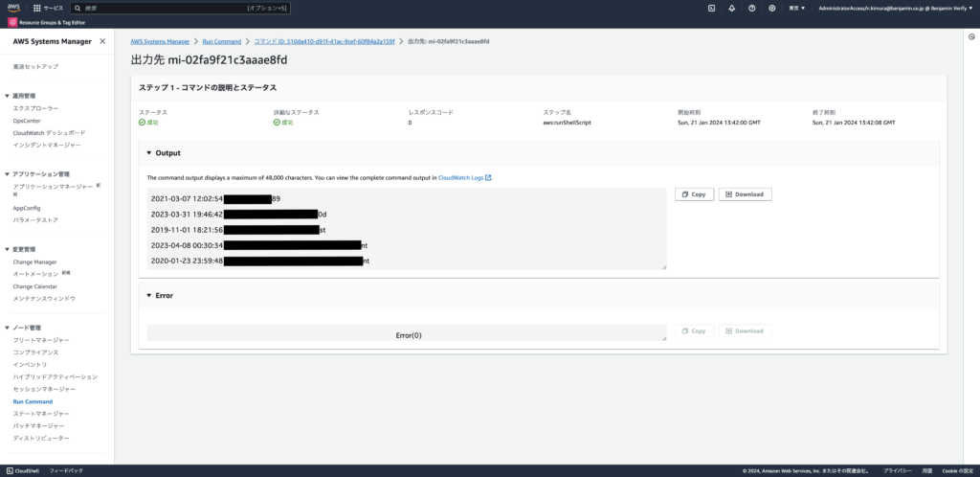Open インシデントマネージャー in sidebar
Image resolution: width=980 pixels, height=477 pixels.
[47, 145]
